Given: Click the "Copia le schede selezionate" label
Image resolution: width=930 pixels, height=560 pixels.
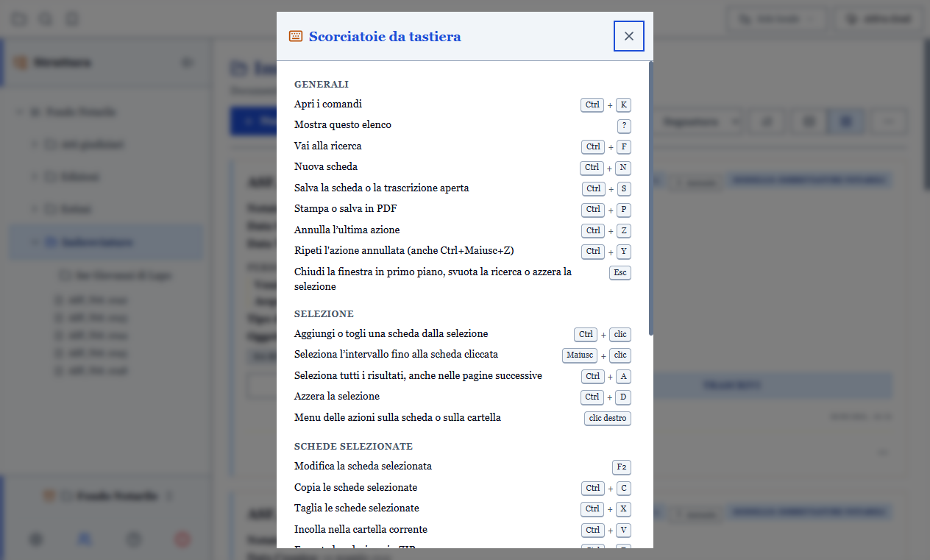Looking at the screenshot, I should pos(356,488).
